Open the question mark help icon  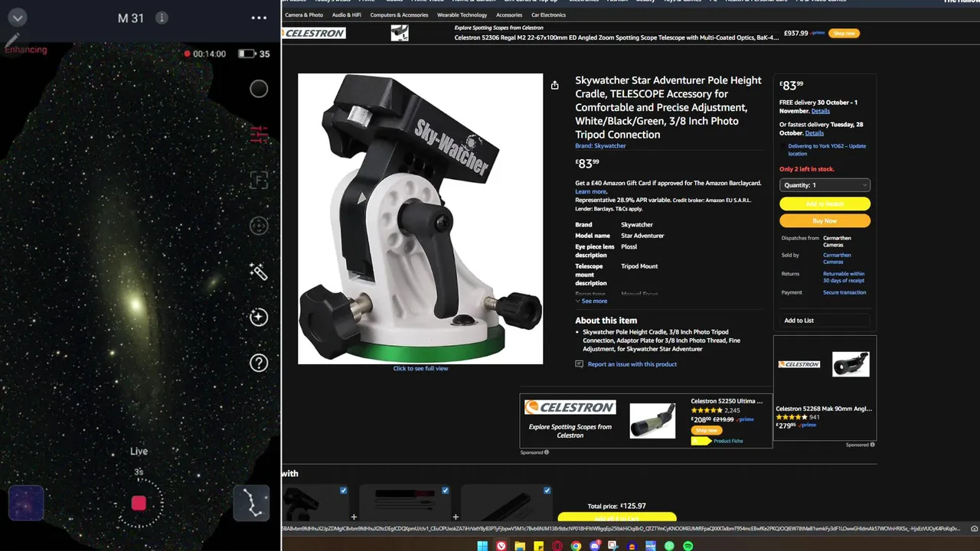(x=259, y=363)
